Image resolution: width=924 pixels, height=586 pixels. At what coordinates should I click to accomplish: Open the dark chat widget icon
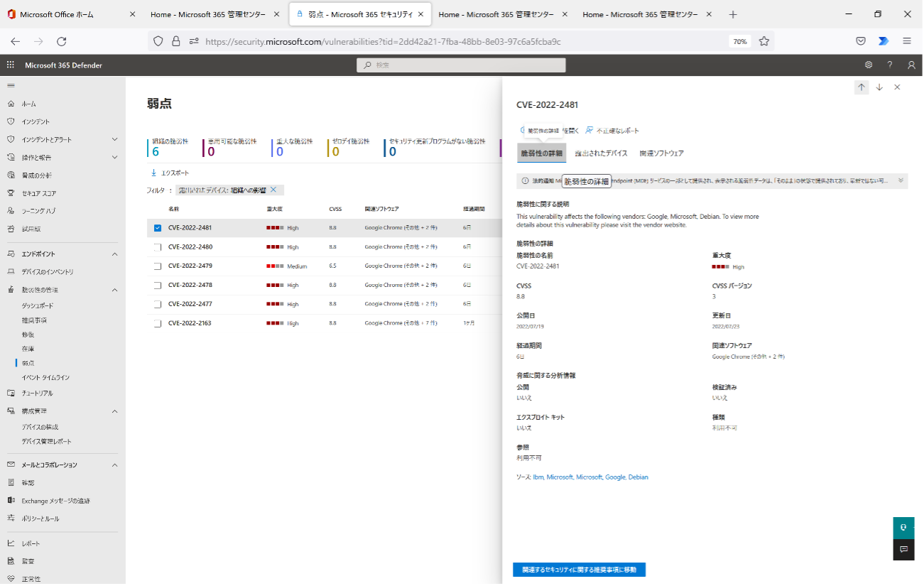click(903, 549)
